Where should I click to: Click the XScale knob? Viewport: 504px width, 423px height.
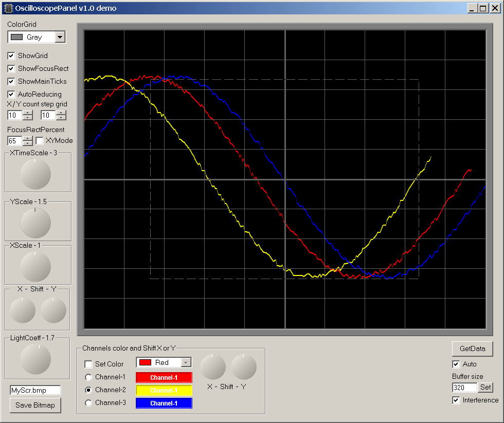[x=35, y=267]
